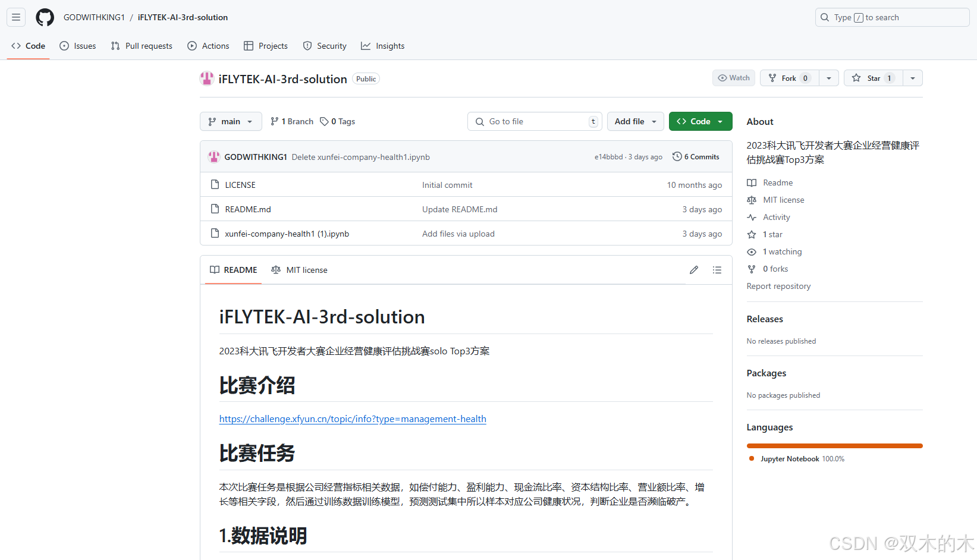This screenshot has width=977, height=560.
Task: Click the repository owner avatar beside title
Action: [x=207, y=78]
